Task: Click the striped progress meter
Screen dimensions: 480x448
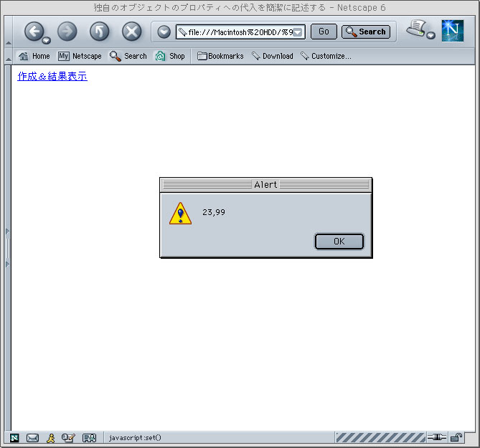Action: tap(380, 437)
